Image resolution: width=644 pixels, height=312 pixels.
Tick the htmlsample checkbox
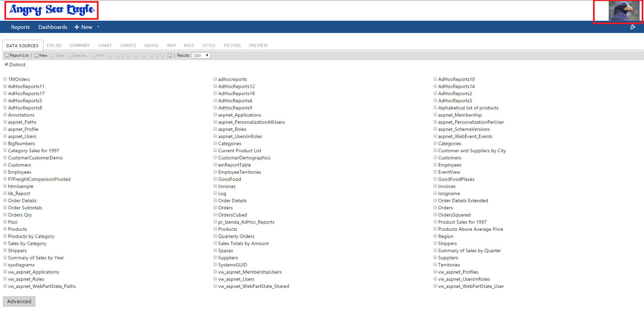pyautogui.click(x=5, y=186)
